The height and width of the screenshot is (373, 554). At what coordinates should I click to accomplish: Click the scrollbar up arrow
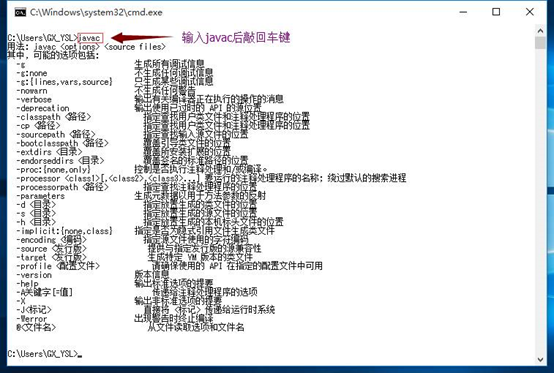coord(540,31)
